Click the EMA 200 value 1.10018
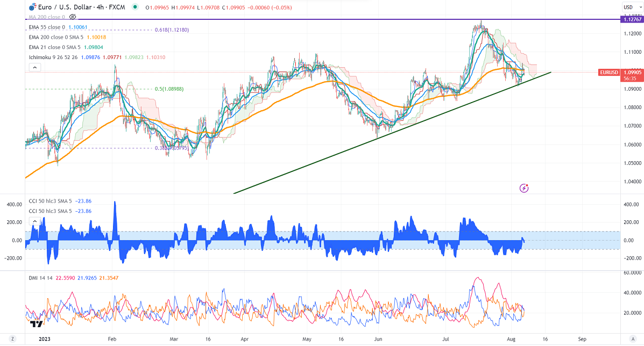The image size is (644, 346). point(96,37)
